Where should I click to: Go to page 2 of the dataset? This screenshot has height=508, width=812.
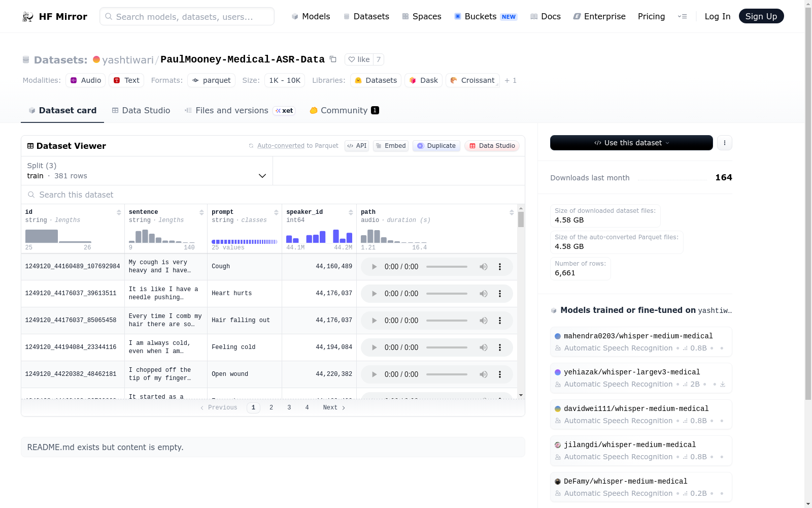tap(272, 407)
